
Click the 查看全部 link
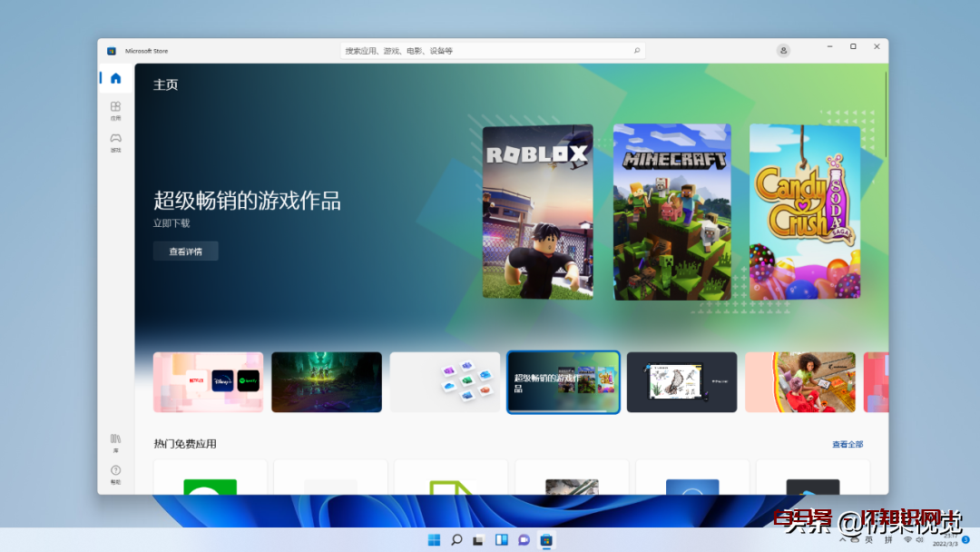pos(848,444)
